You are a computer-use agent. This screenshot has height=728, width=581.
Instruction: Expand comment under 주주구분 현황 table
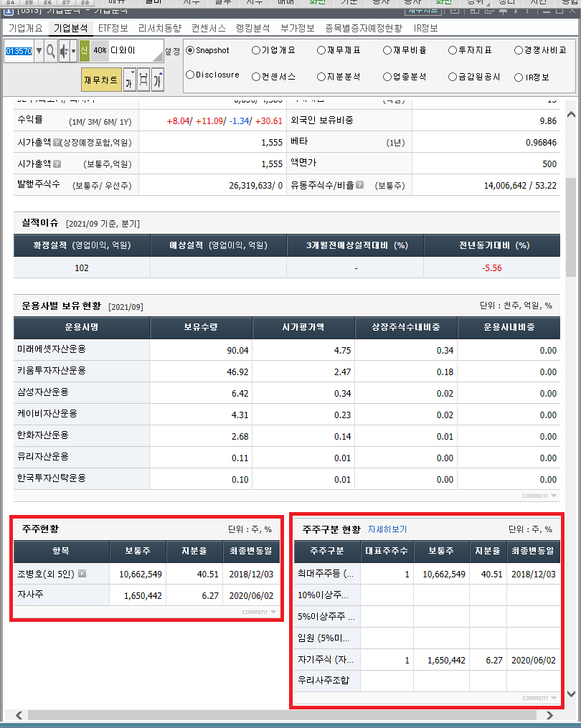(539, 698)
